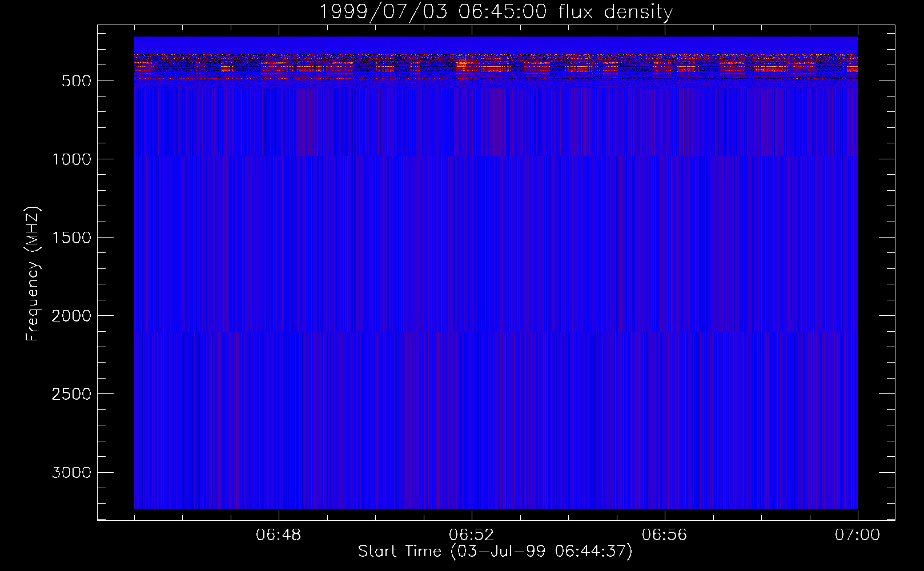
Task: Click the 06:52 time tick label
Action: [x=472, y=535]
